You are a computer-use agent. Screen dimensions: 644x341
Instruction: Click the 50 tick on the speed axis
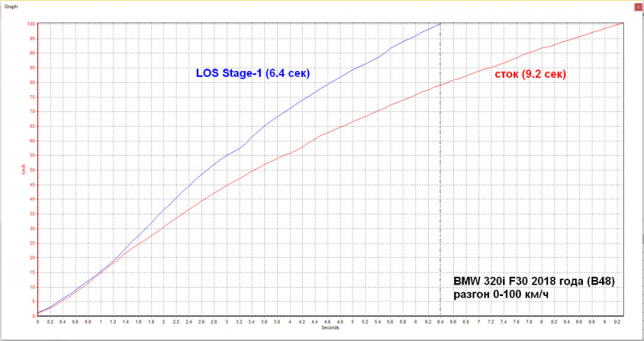[31, 170]
